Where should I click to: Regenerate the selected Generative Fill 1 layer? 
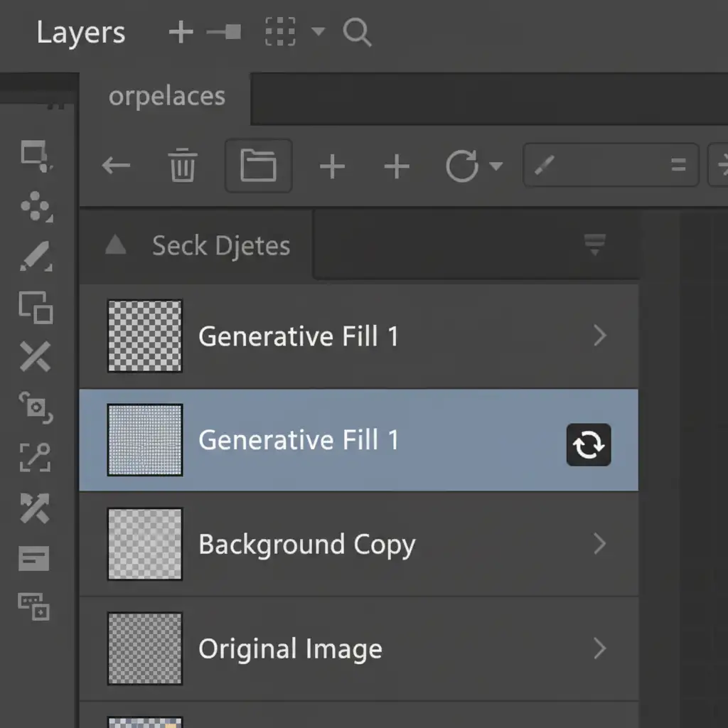[x=588, y=445]
